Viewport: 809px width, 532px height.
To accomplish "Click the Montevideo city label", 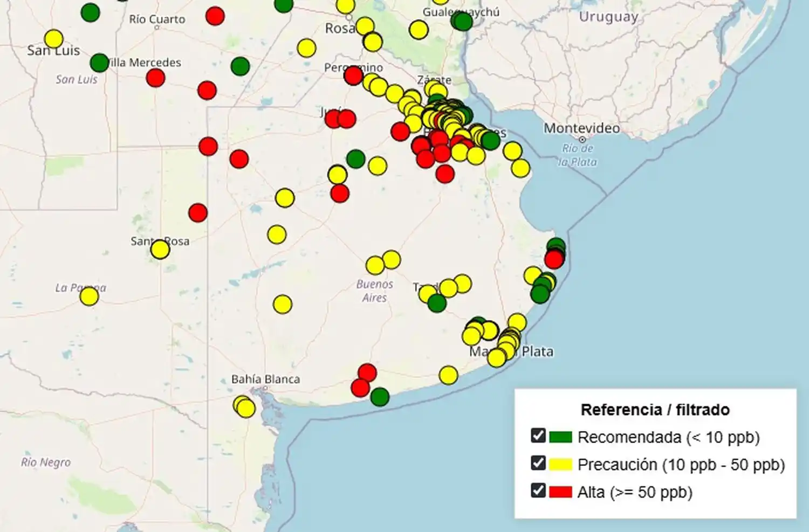I will click(581, 128).
